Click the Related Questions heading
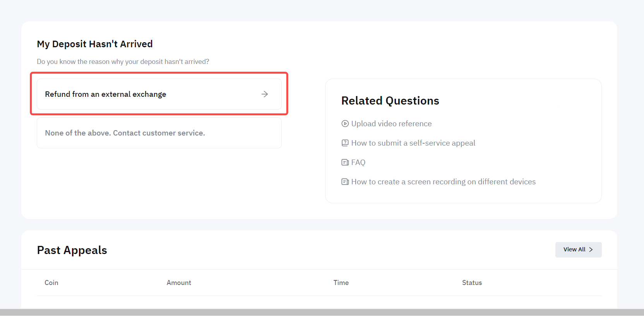This screenshot has width=644, height=316. 390,101
